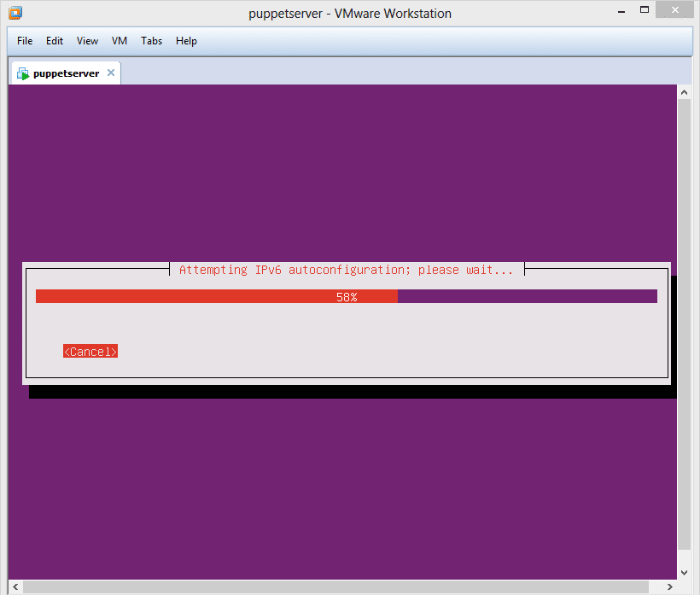Click inside the purple VM console area
The image size is (700, 595).
pyautogui.click(x=341, y=171)
